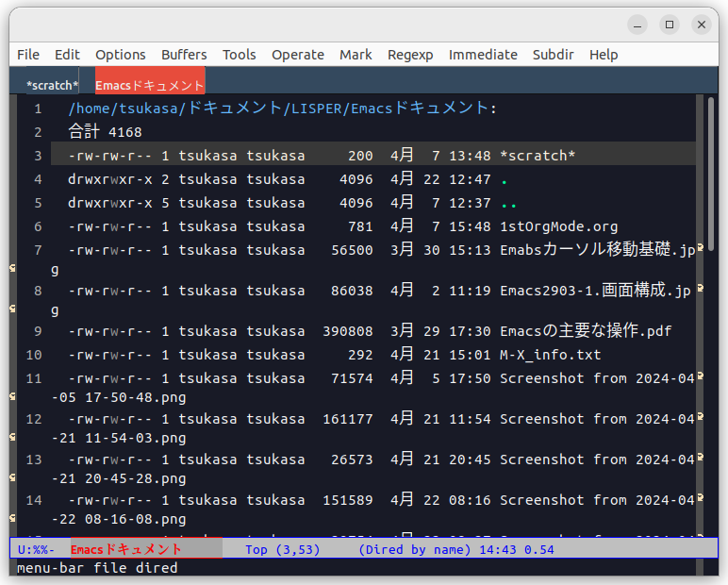The image size is (728, 585).
Task: Minimize the Emacs window
Action: click(637, 25)
